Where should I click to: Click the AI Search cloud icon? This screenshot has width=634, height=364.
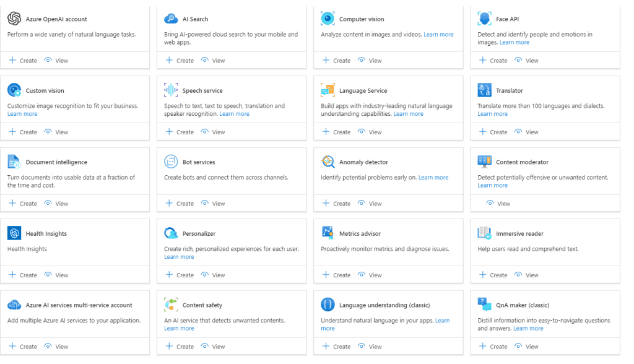[x=171, y=19]
